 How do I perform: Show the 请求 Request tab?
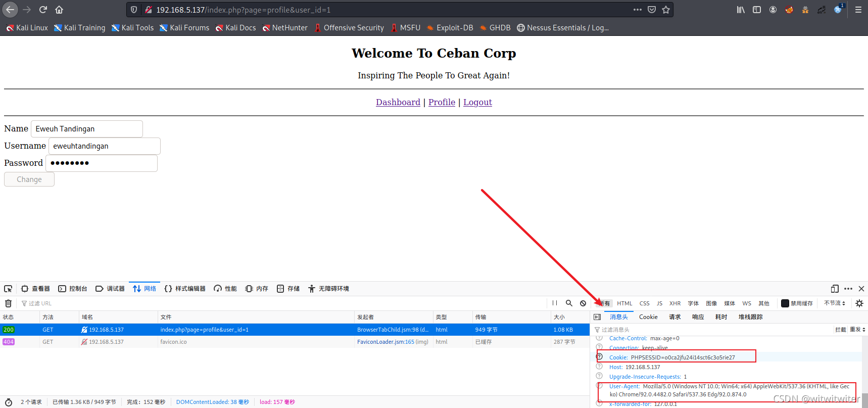click(674, 317)
